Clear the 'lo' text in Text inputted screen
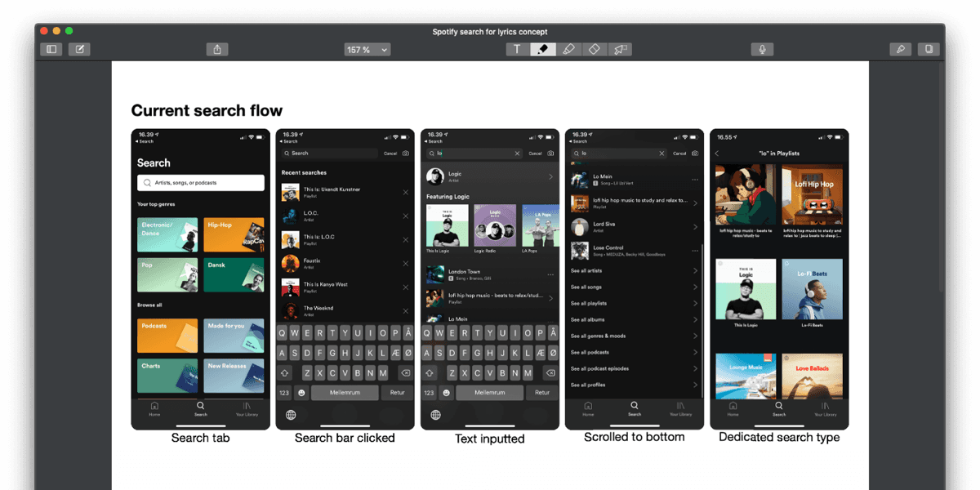 point(517,154)
